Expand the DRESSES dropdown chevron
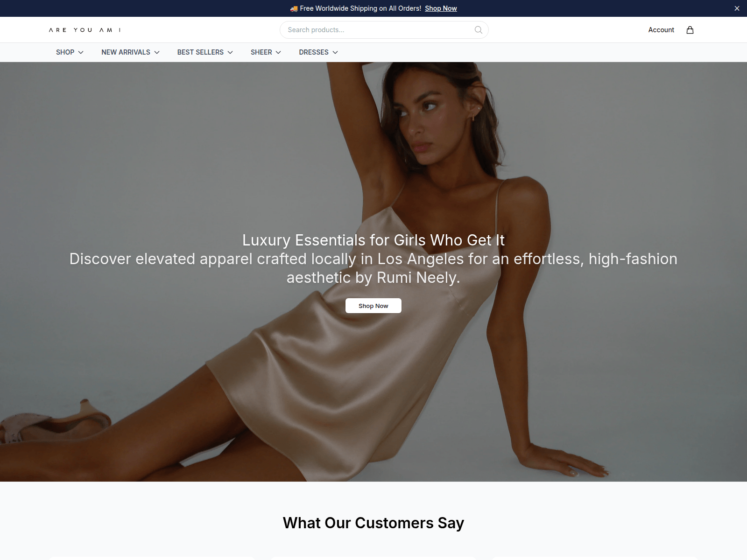The height and width of the screenshot is (560, 747). [335, 52]
